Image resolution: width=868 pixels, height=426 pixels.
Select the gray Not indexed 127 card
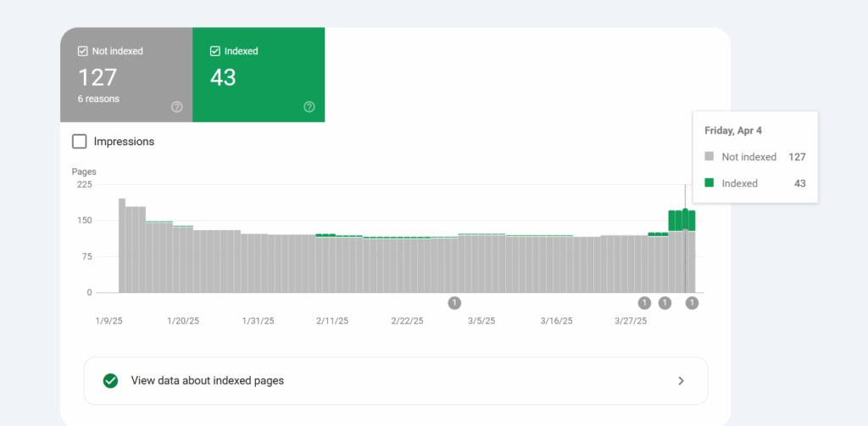(x=126, y=76)
